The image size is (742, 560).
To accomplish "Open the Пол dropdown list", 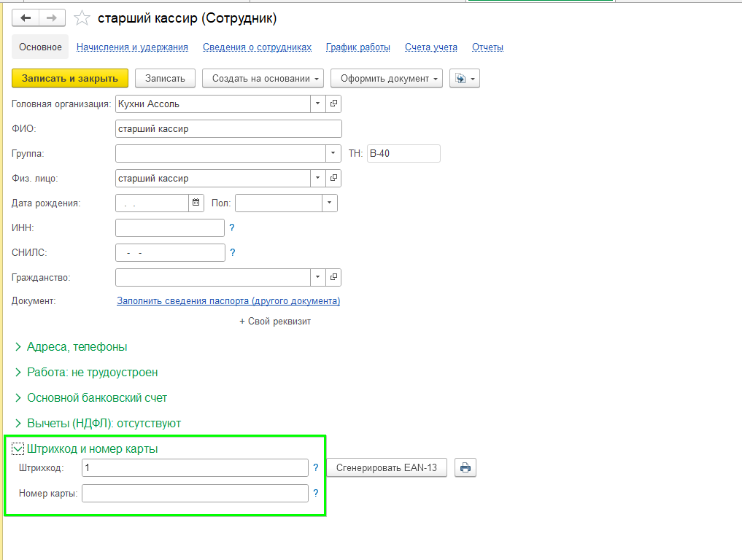I will 330,203.
